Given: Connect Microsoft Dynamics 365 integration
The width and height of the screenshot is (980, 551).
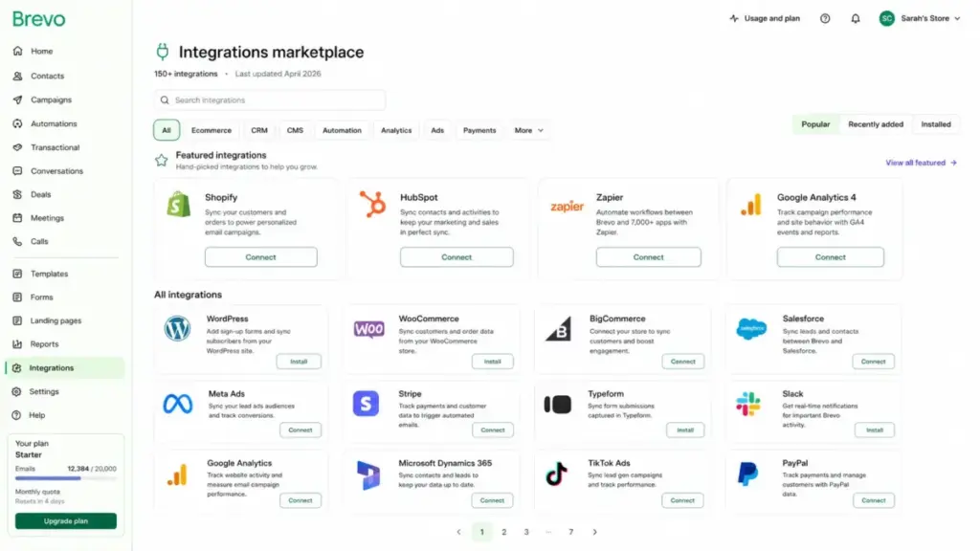Looking at the screenshot, I should 492,500.
